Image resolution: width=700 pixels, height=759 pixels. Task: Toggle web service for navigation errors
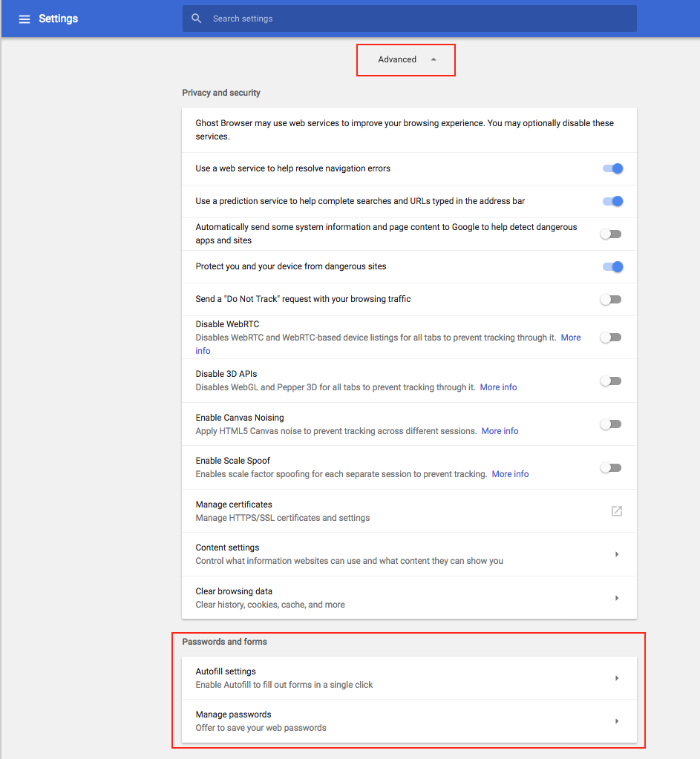tap(612, 168)
